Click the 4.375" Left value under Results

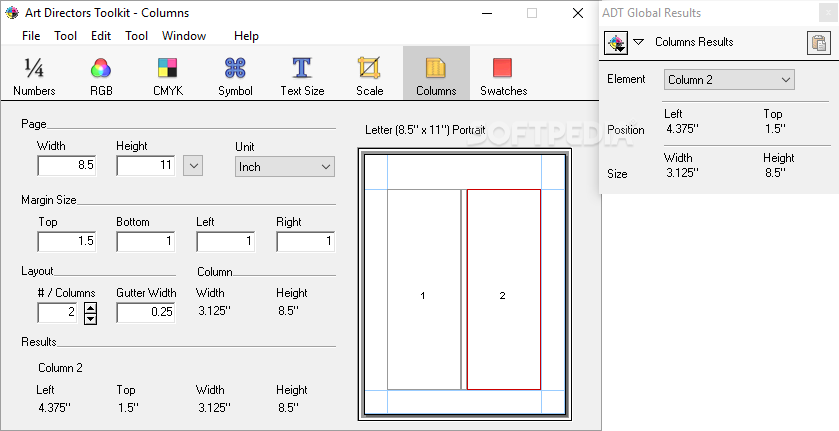pyautogui.click(x=55, y=408)
